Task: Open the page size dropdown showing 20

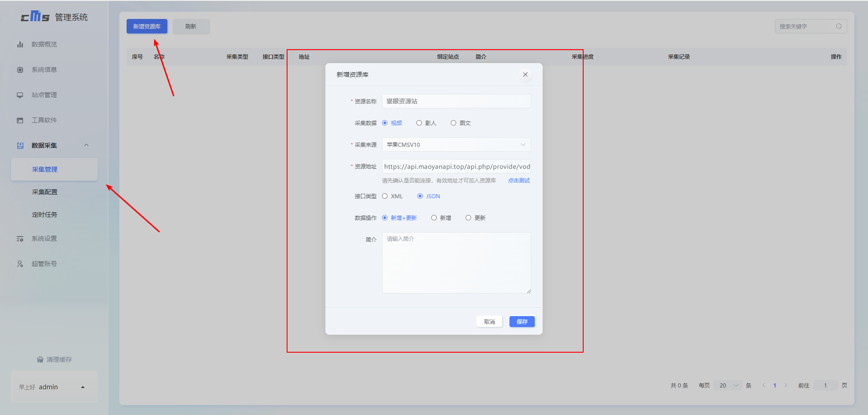Action: (x=728, y=385)
